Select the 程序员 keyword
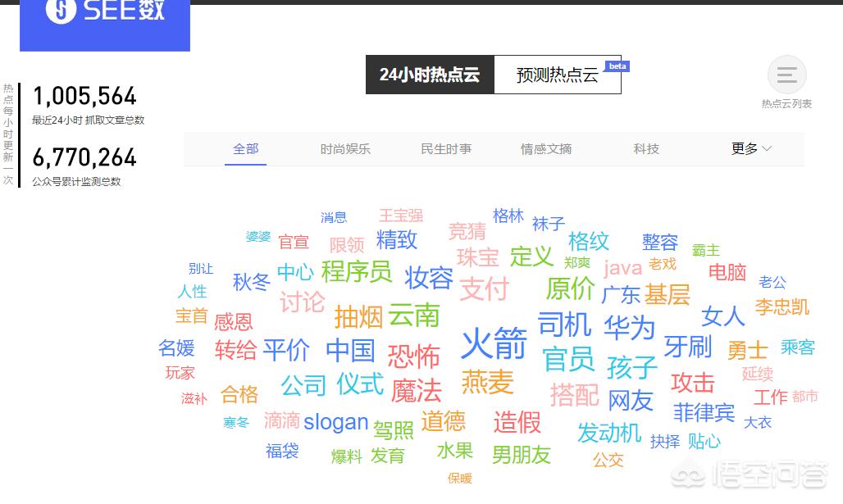 [357, 272]
